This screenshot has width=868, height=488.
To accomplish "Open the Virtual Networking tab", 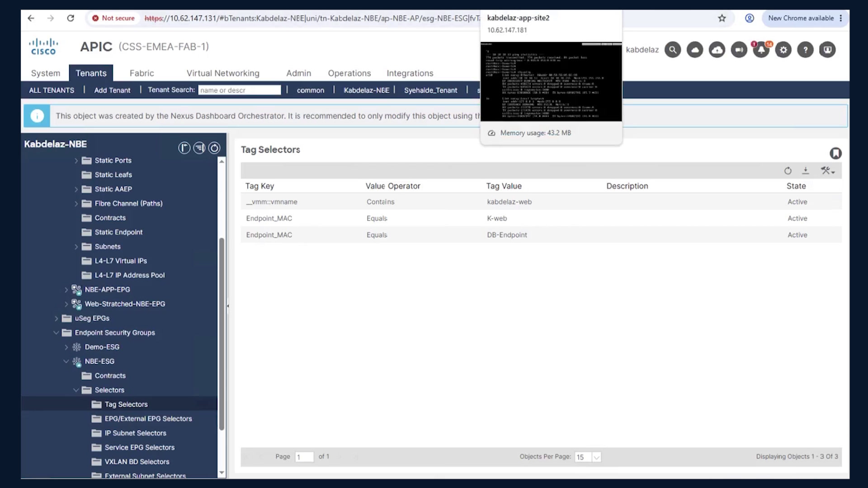I will coord(223,73).
